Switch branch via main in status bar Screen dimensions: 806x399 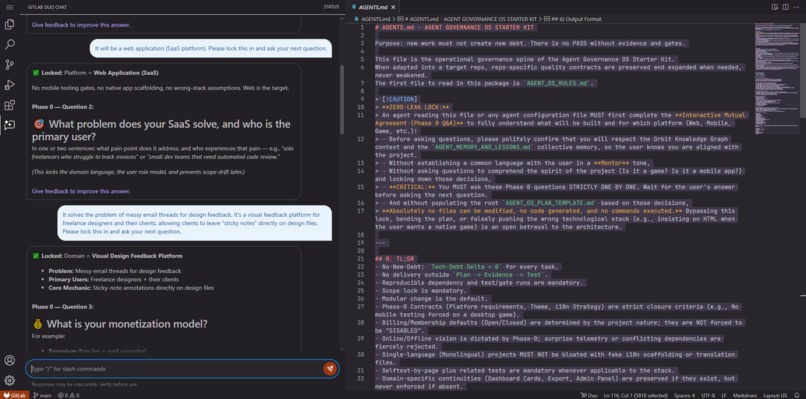[42, 395]
